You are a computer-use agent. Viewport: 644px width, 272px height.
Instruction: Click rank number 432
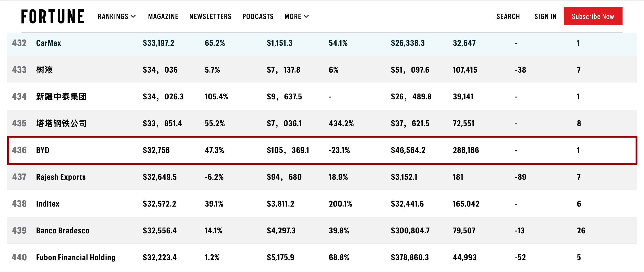point(19,43)
